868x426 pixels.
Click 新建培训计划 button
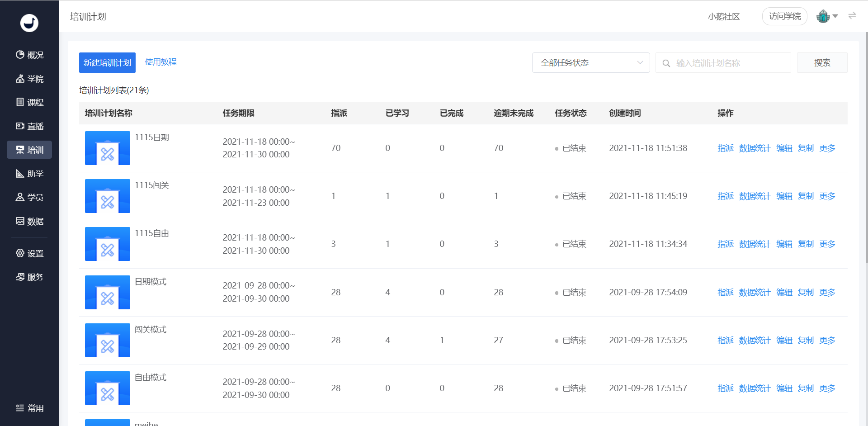107,62
